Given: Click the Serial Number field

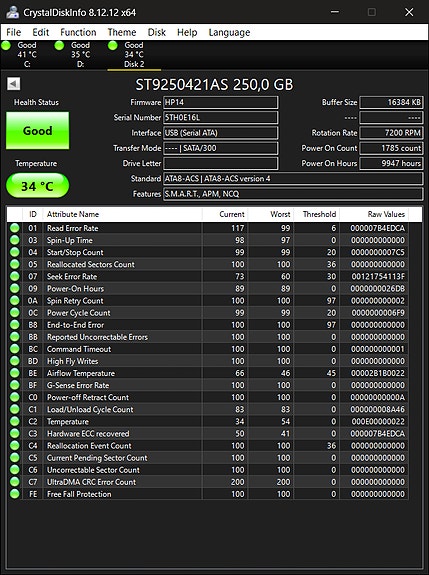Looking at the screenshot, I should [220, 117].
